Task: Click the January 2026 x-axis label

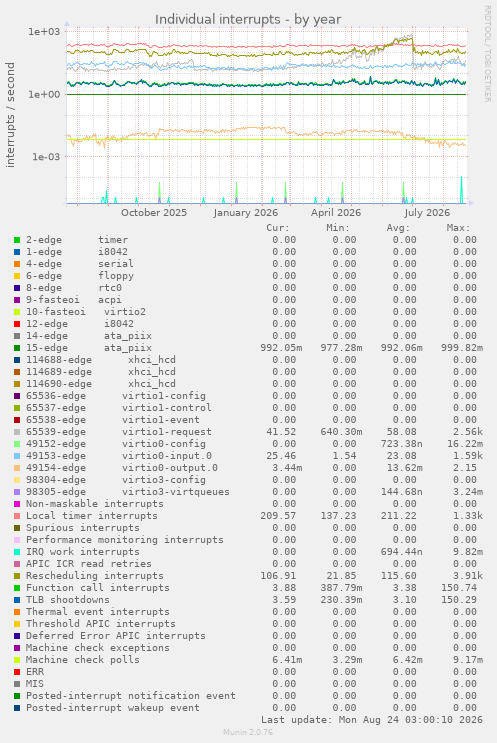Action: point(245,213)
